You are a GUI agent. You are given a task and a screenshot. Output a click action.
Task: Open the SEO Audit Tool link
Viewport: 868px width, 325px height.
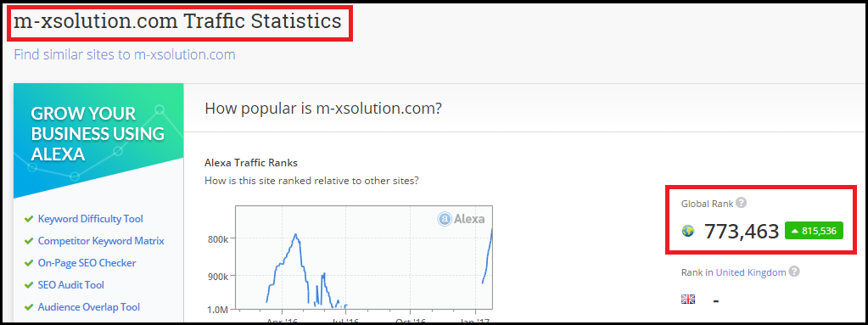click(71, 285)
